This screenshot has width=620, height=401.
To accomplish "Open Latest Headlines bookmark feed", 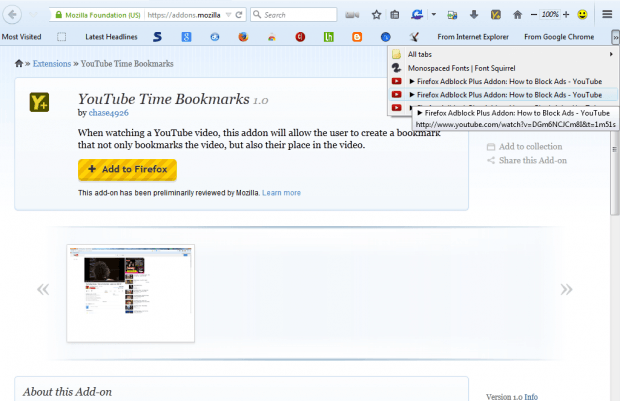I will [x=111, y=37].
